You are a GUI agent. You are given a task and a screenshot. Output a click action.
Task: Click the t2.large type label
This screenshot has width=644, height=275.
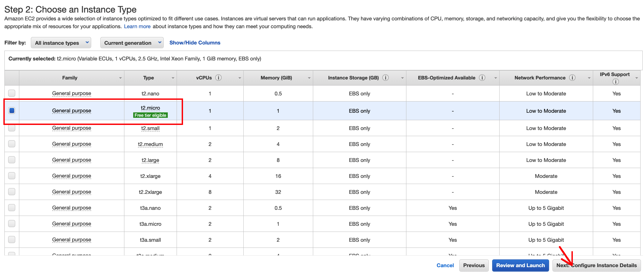(150, 160)
